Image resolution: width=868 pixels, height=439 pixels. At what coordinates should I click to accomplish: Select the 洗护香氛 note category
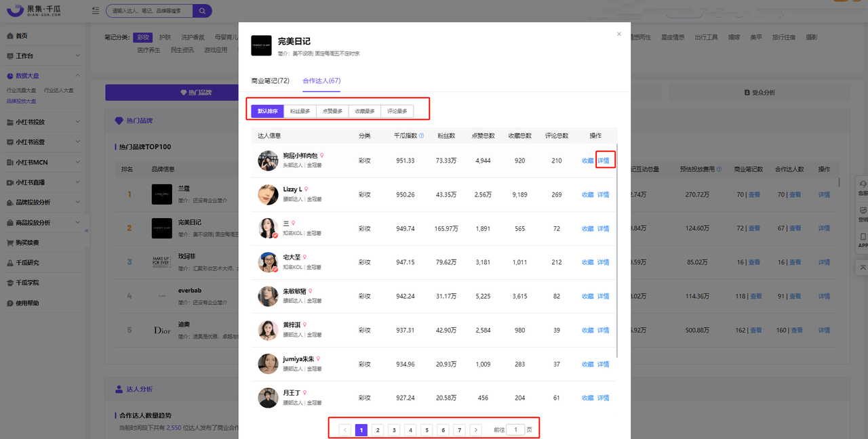pos(193,37)
